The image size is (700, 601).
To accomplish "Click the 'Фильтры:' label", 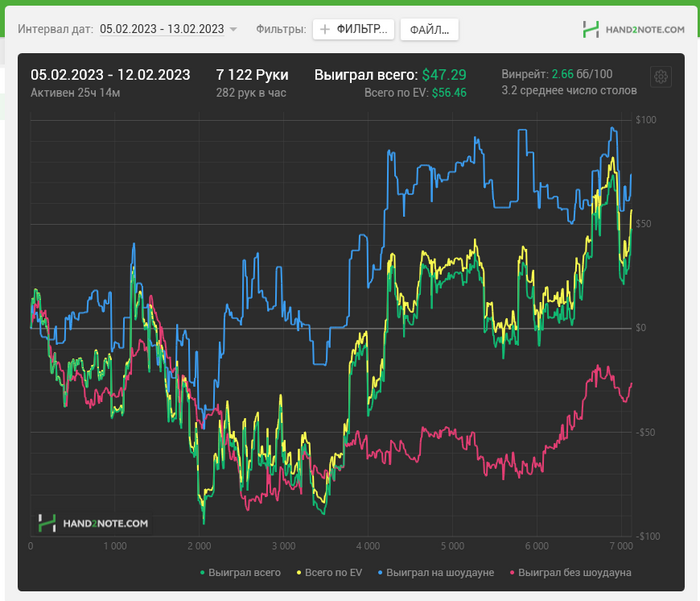I will tap(281, 29).
